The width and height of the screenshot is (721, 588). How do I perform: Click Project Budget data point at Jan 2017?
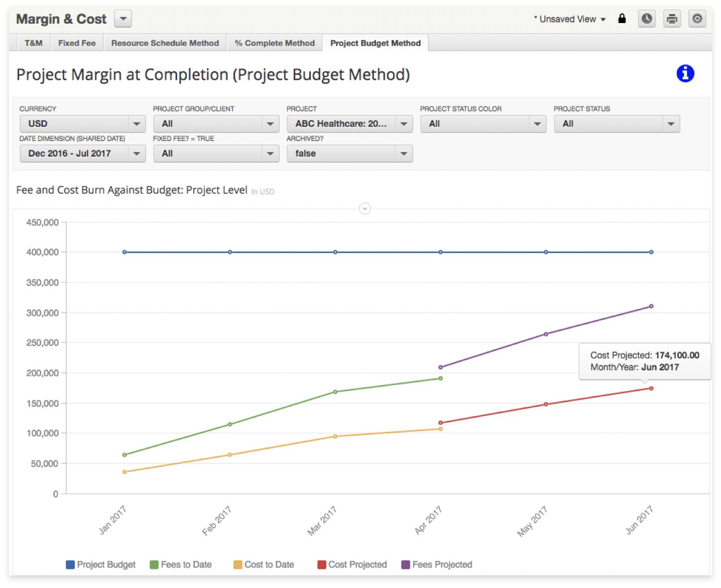pos(125,252)
